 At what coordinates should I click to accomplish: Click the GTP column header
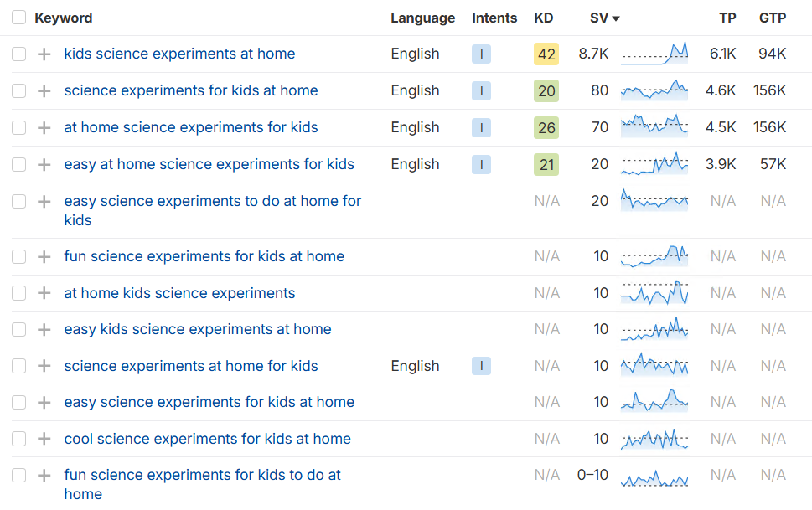pyautogui.click(x=772, y=18)
